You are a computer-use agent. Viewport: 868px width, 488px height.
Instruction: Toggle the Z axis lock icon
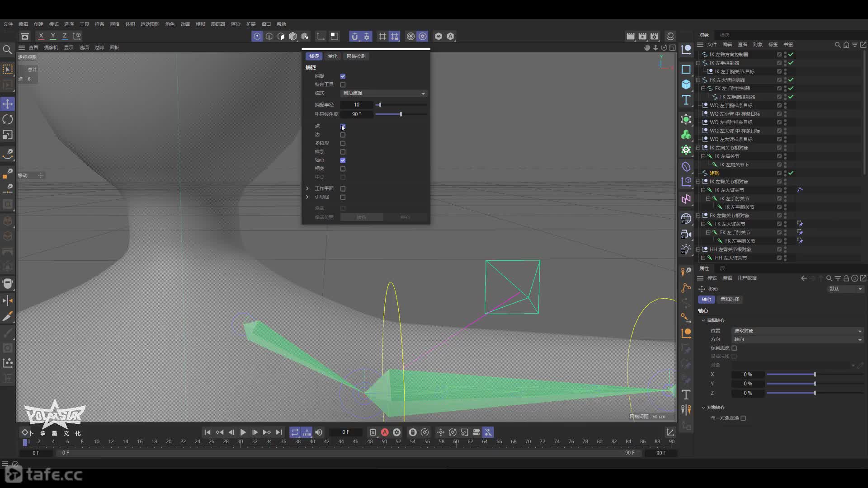[x=65, y=36]
